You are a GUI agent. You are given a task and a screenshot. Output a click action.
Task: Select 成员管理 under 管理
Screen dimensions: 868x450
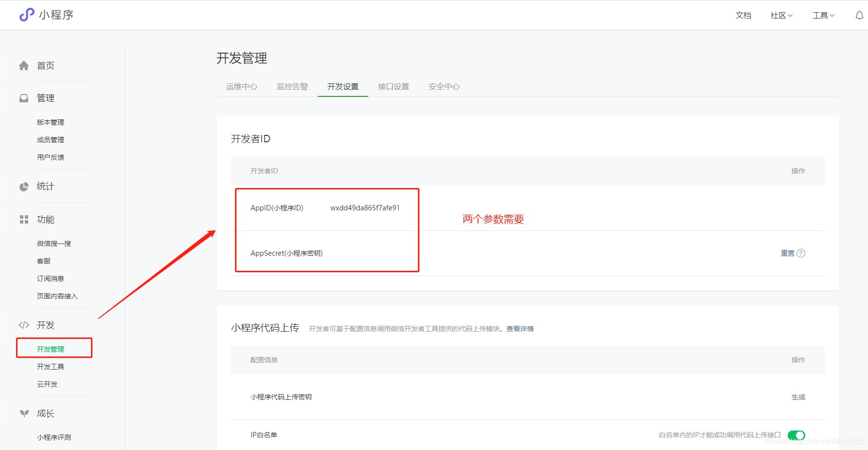coord(50,139)
